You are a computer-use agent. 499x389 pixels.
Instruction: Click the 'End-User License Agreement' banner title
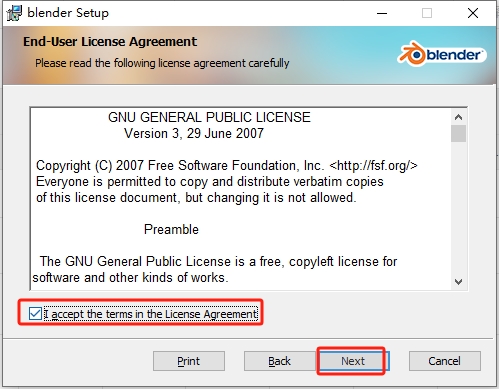point(110,42)
